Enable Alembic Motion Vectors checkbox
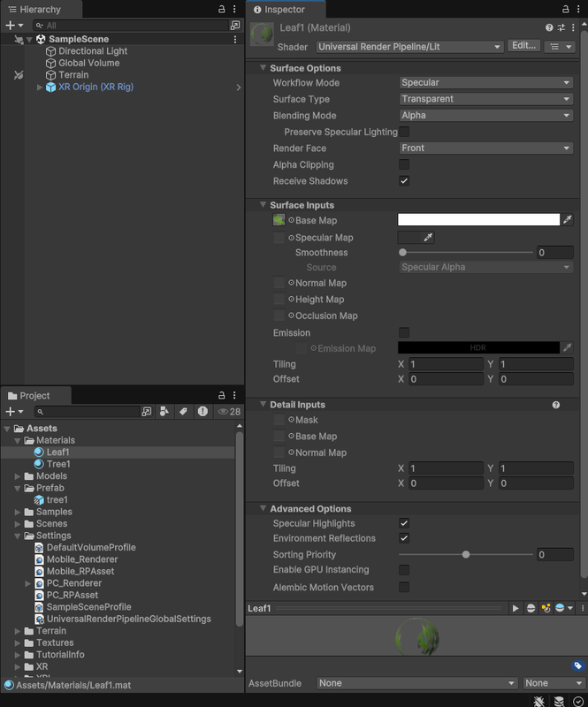This screenshot has width=588, height=707. (x=404, y=587)
